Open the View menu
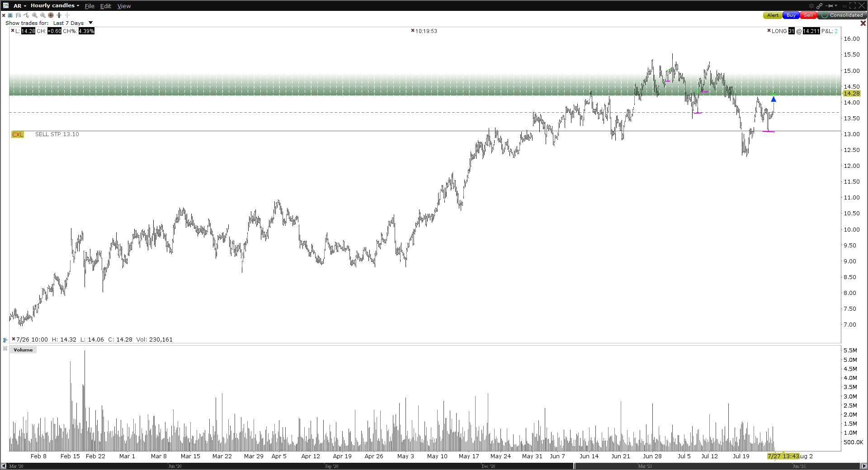The height and width of the screenshot is (470, 868). (124, 6)
